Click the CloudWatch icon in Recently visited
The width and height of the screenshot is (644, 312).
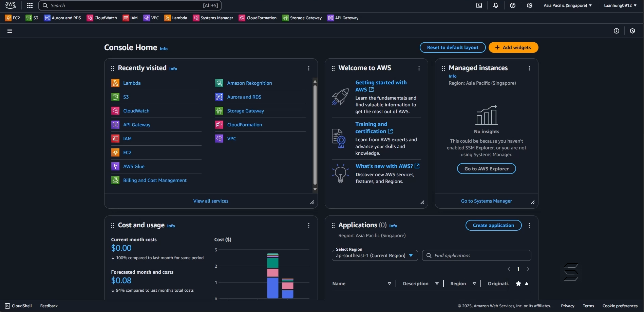[x=115, y=111]
